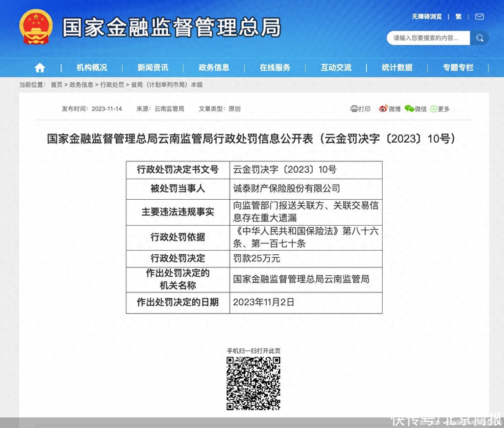
Task: Share via the WeChat icon
Action: click(x=409, y=109)
